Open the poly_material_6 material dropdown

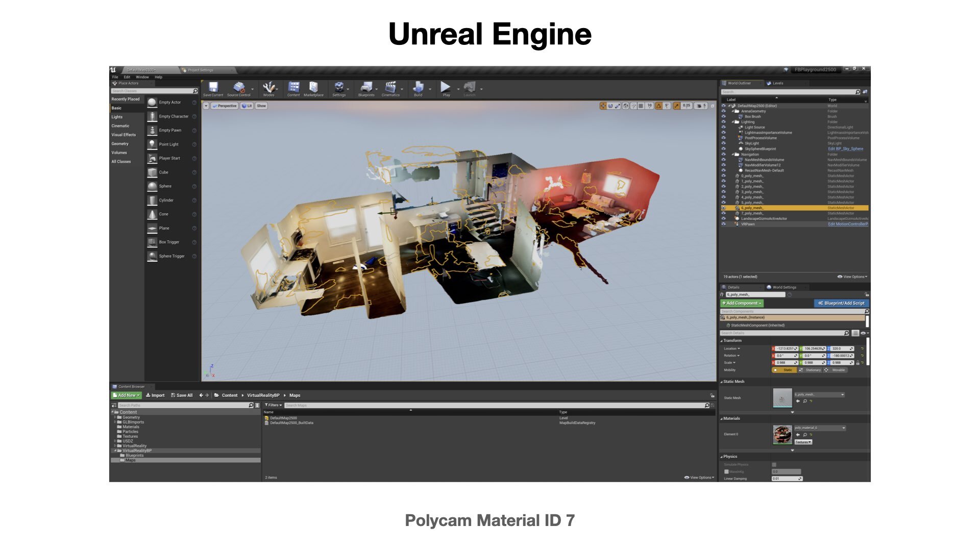[820, 428]
